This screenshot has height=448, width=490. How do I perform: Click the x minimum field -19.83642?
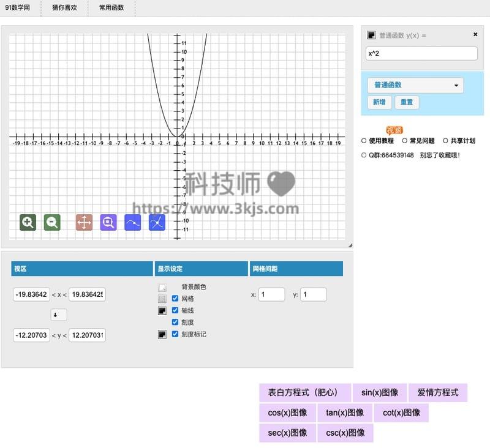click(31, 294)
